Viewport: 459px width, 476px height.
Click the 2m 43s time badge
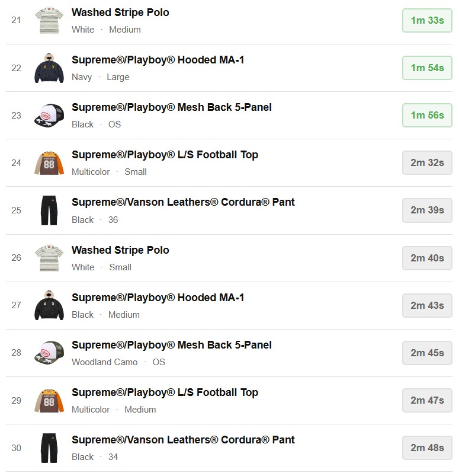point(427,305)
